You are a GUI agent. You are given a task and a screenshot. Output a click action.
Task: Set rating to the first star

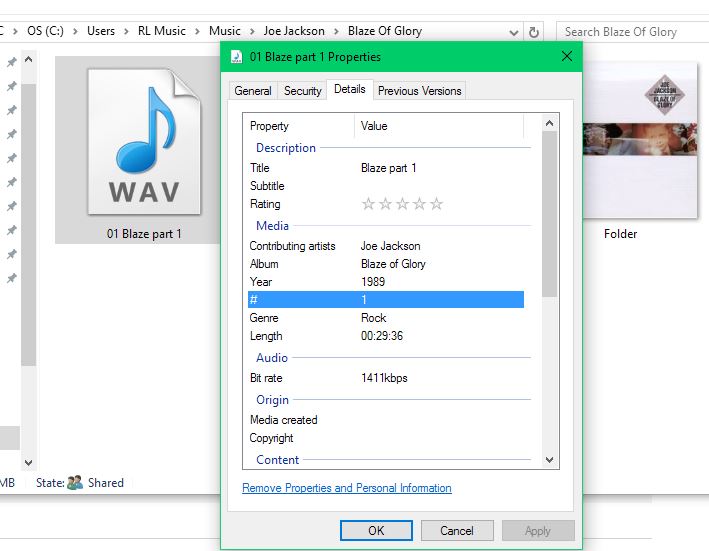[x=368, y=204]
